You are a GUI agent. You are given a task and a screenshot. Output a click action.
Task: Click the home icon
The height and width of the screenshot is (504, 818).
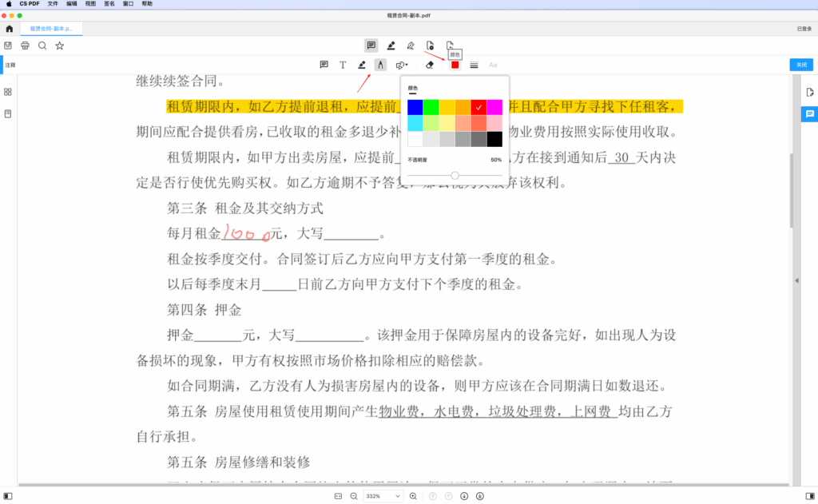click(x=10, y=29)
